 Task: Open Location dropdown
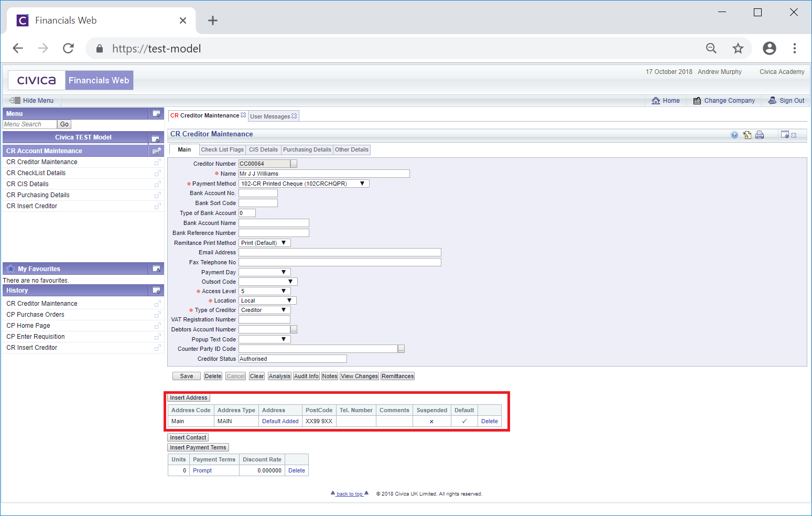pyautogui.click(x=268, y=300)
